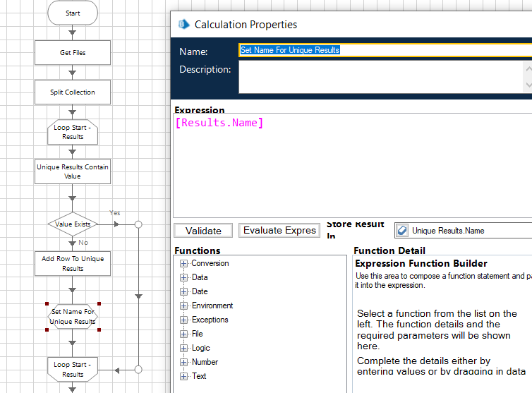Select the Get Files action stage
The image size is (532, 393).
point(73,53)
